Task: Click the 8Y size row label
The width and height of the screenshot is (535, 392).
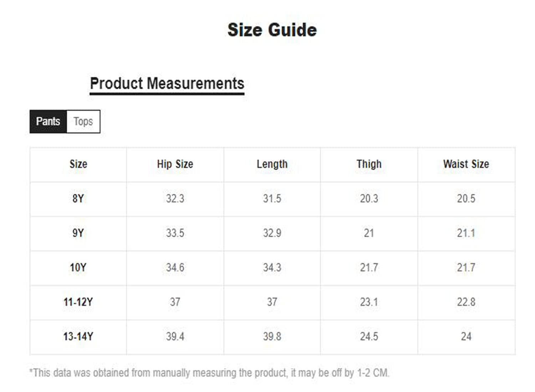Action: click(78, 198)
